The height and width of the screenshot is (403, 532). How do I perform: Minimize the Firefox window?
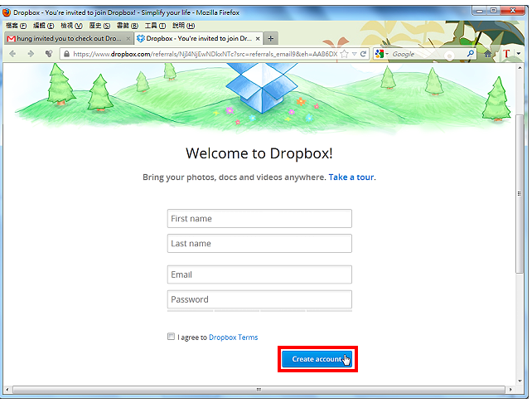pyautogui.click(x=479, y=11)
